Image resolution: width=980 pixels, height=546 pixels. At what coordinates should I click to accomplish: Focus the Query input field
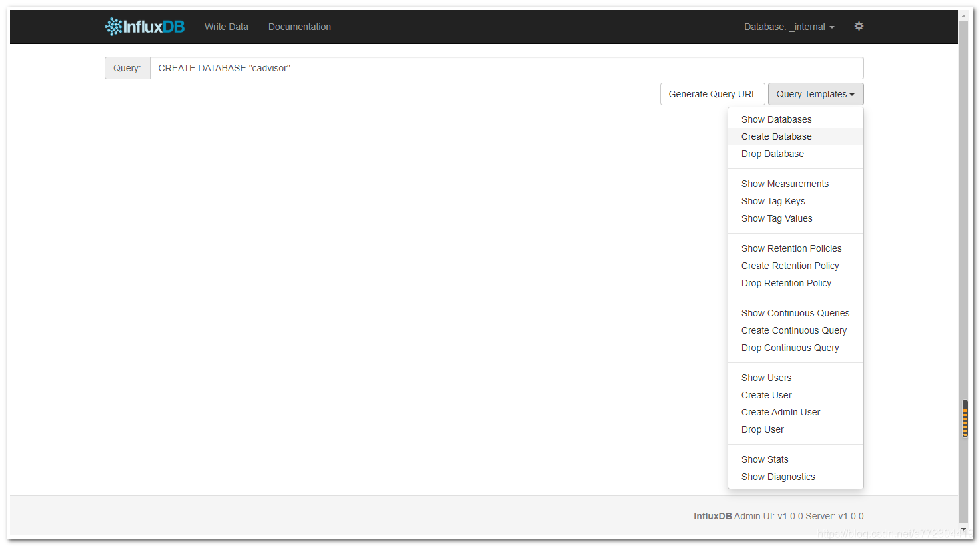point(506,68)
